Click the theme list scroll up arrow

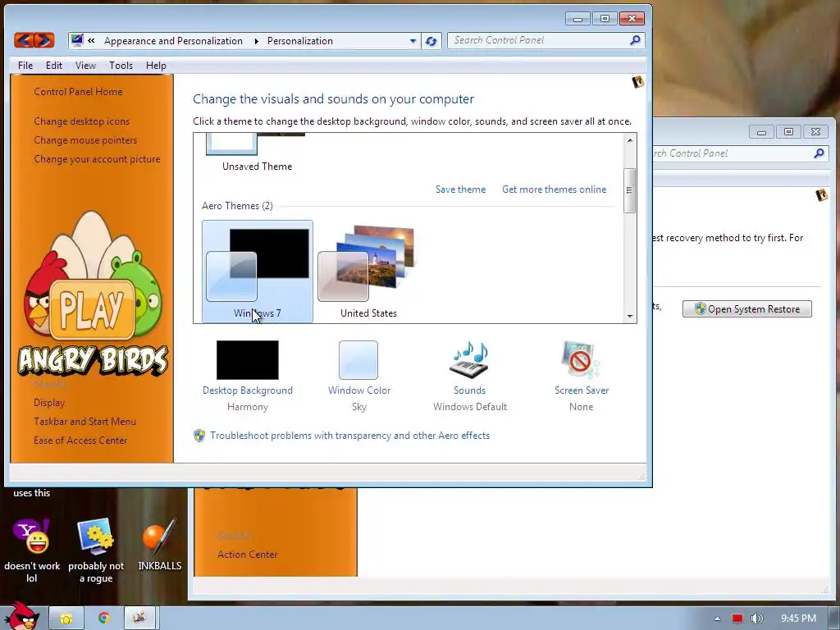(630, 140)
